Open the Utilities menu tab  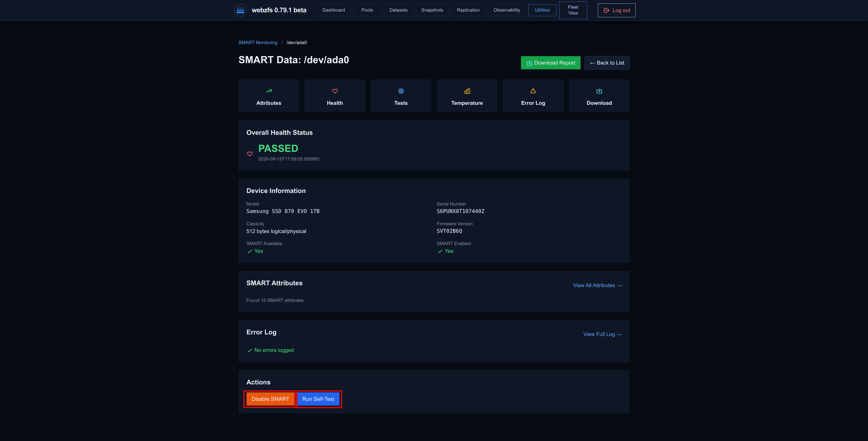click(542, 10)
